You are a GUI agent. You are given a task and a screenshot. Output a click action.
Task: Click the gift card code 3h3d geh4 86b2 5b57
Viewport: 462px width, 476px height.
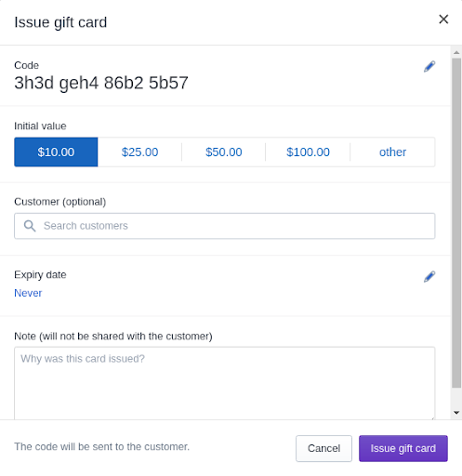(x=101, y=83)
